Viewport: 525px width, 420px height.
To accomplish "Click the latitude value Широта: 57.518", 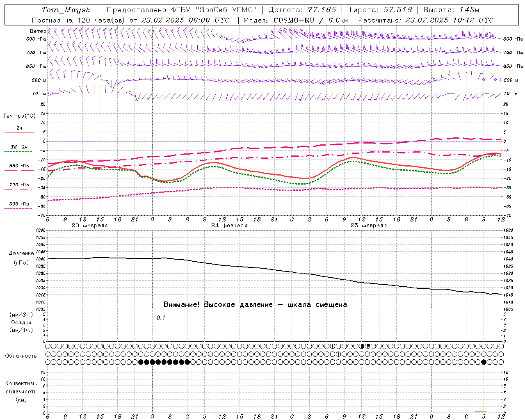I will pyautogui.click(x=379, y=10).
